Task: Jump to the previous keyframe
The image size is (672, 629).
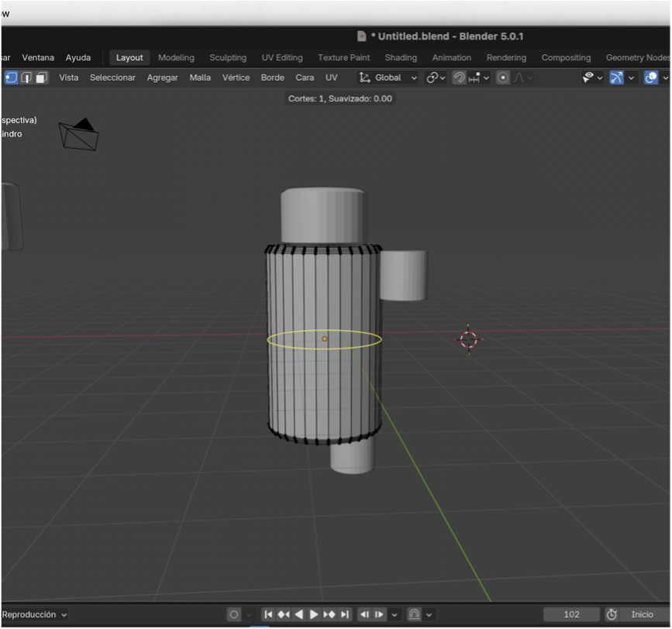Action: tap(284, 614)
